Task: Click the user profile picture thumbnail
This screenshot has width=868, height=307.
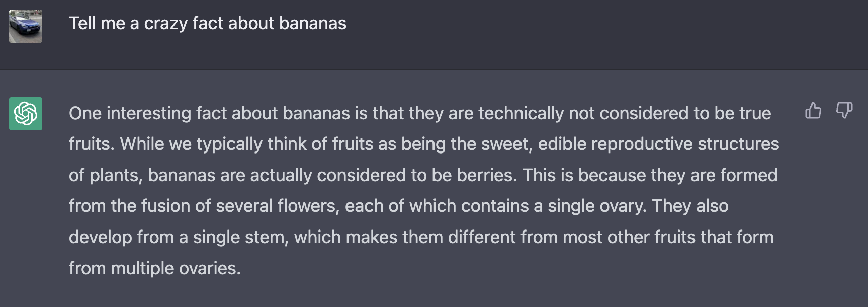Action: [26, 26]
